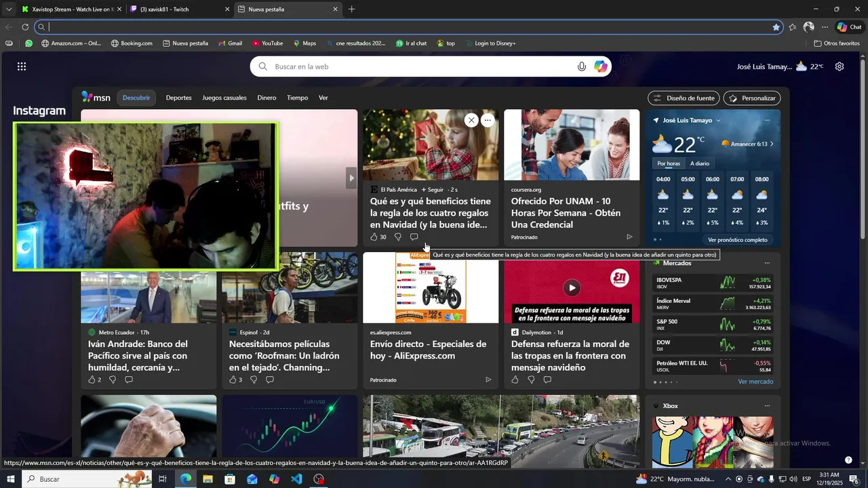The image size is (868, 488).
Task: Comment on the Iván Andrade story
Action: 129,380
